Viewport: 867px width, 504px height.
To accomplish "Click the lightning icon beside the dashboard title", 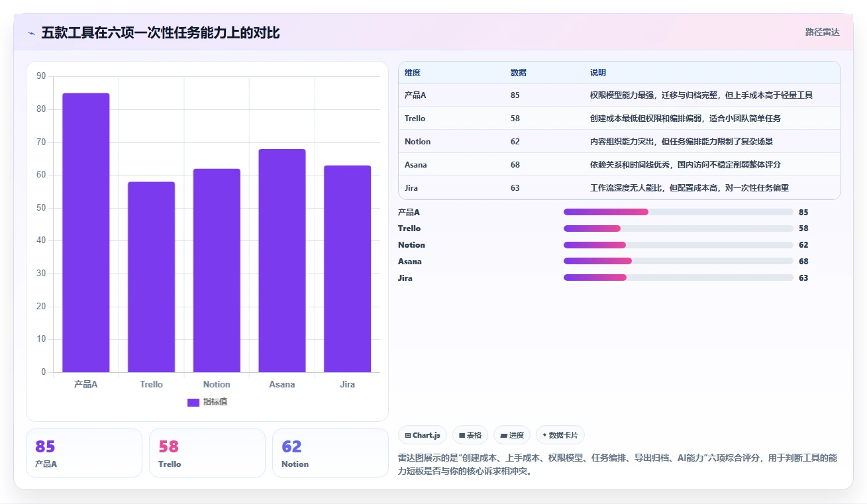I will tap(31, 33).
